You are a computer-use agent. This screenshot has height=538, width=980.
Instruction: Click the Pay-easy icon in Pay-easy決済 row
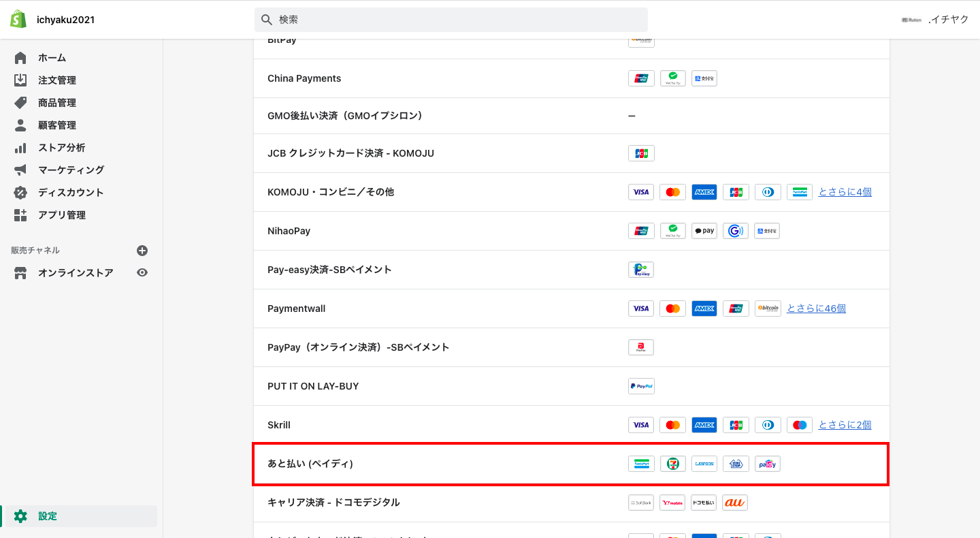(641, 270)
